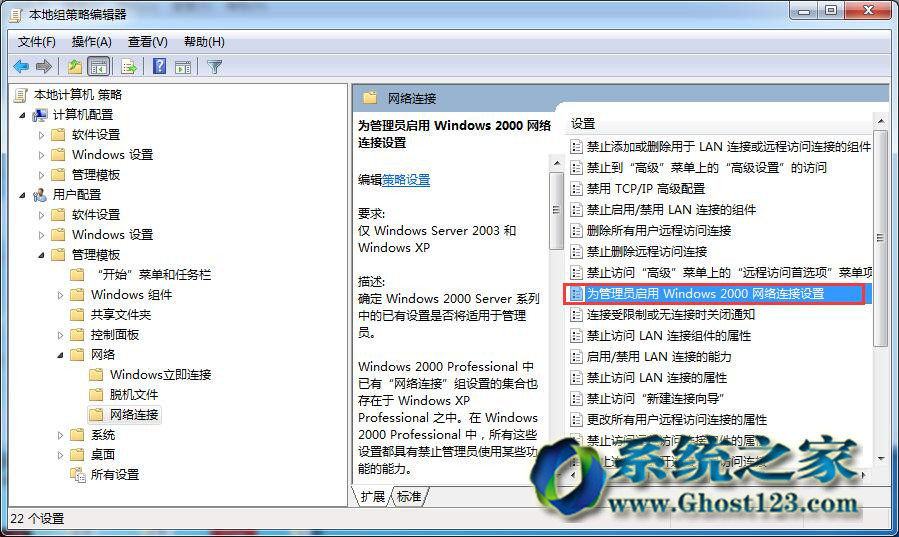Switch to the 扩展 tab
This screenshot has height=537, width=899.
tap(372, 496)
